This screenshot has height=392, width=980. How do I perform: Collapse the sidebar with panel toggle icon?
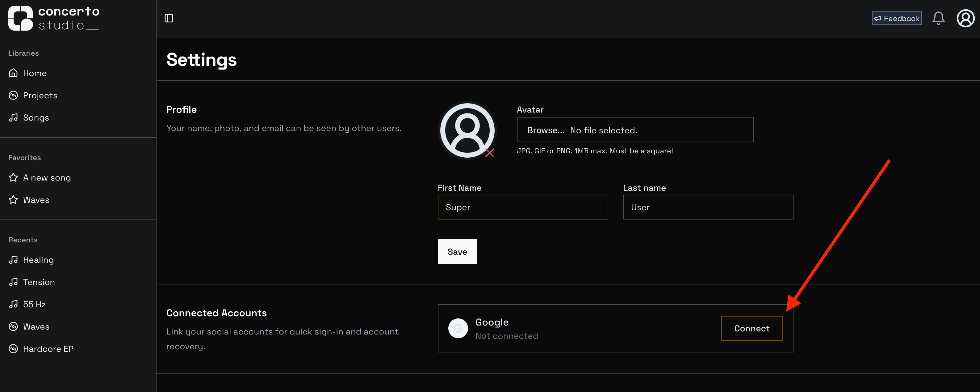[x=169, y=18]
